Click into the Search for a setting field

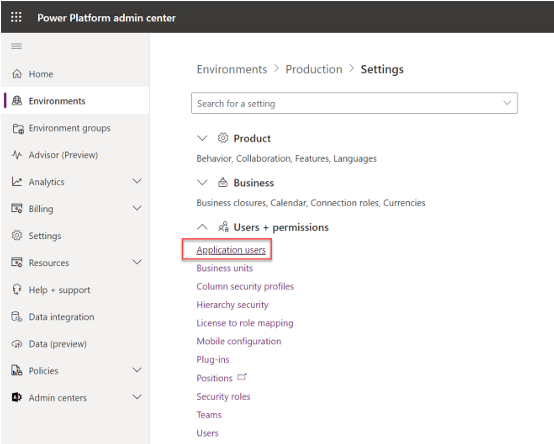click(x=354, y=103)
